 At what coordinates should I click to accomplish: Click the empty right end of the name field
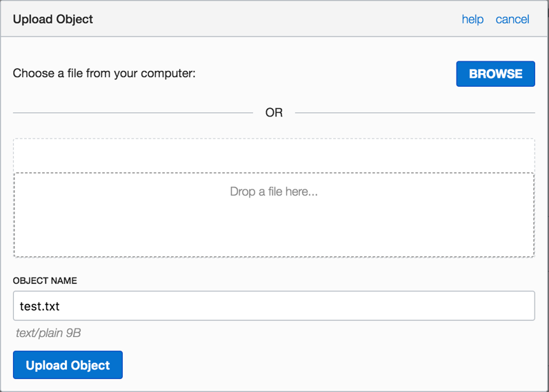(x=483, y=306)
